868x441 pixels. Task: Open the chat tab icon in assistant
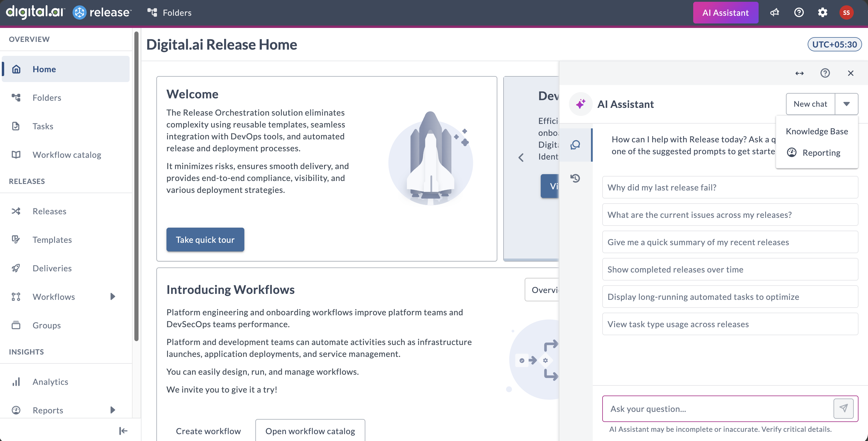[575, 145]
